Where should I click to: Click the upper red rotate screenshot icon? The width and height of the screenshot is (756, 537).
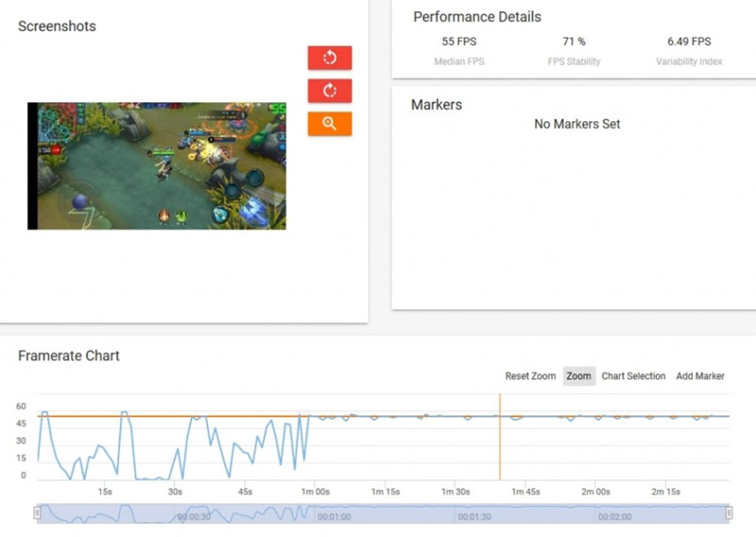click(329, 58)
